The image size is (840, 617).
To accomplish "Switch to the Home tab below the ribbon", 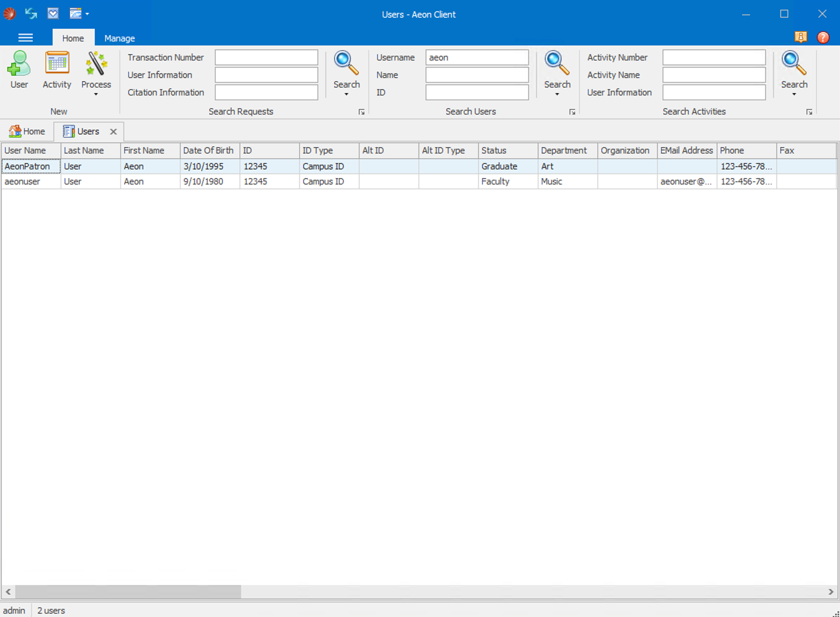I will click(27, 131).
